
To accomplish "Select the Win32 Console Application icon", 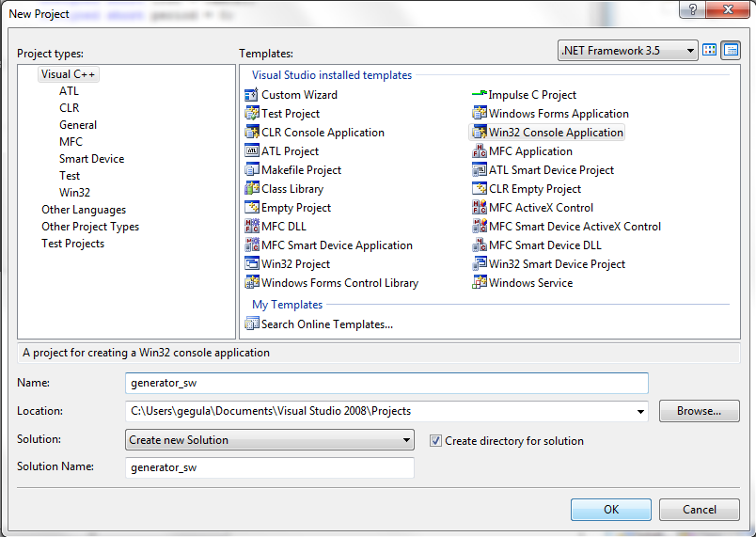I will click(480, 133).
